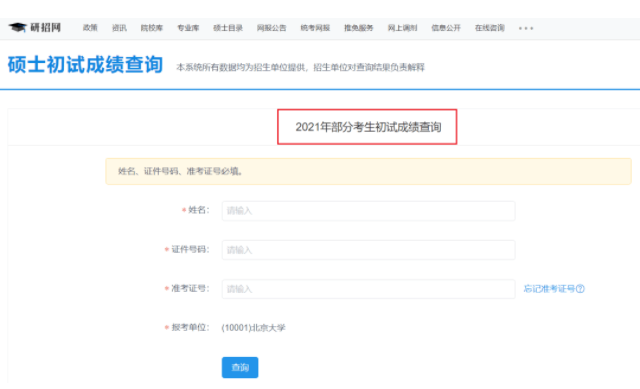Image resolution: width=640 pixels, height=389 pixels.
Task: Click the 硕士初试成绩查询 page heading
Action: click(85, 64)
